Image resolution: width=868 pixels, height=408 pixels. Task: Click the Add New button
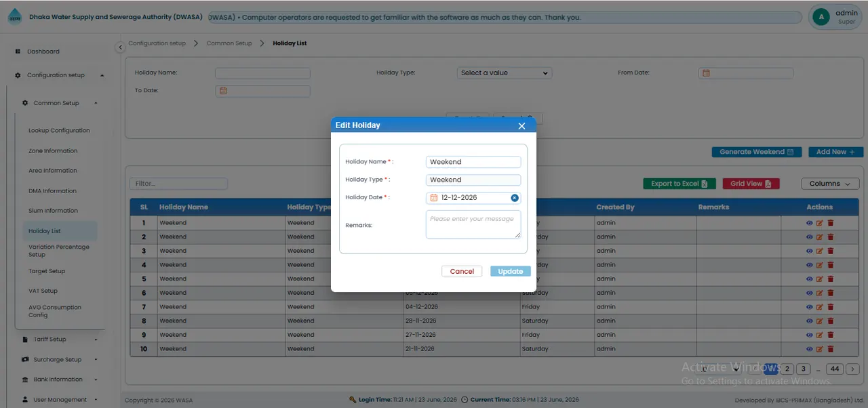[x=836, y=152]
